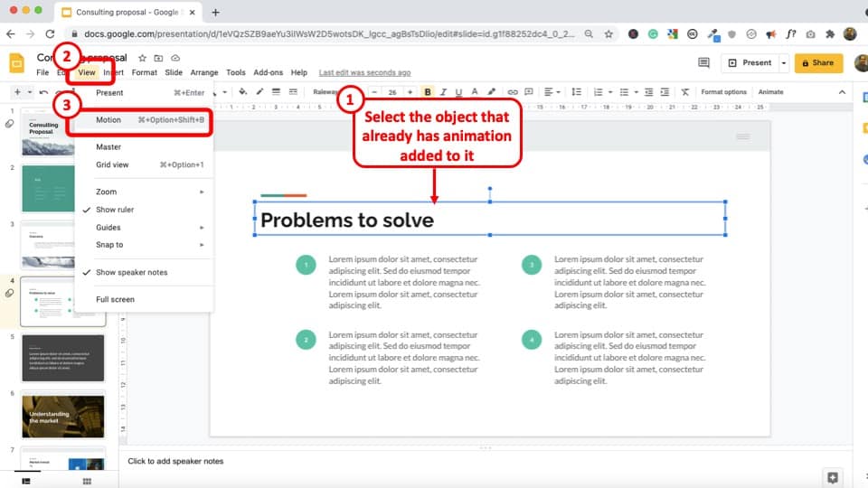Open Last edit was seconds ago link
The height and width of the screenshot is (488, 868).
(x=364, y=72)
